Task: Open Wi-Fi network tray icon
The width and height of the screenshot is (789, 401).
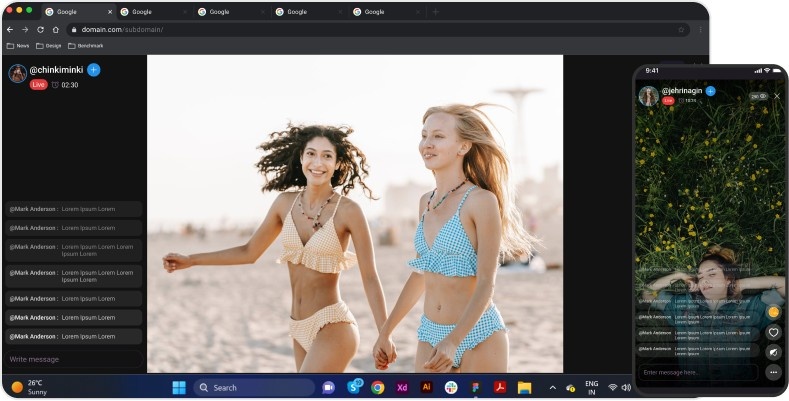Action: point(612,387)
